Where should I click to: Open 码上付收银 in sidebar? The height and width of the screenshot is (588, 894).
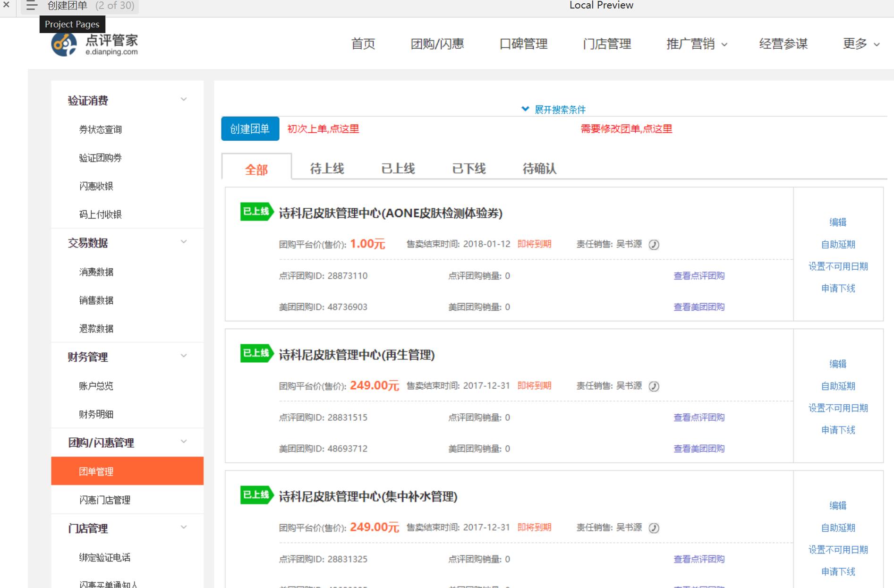101,214
